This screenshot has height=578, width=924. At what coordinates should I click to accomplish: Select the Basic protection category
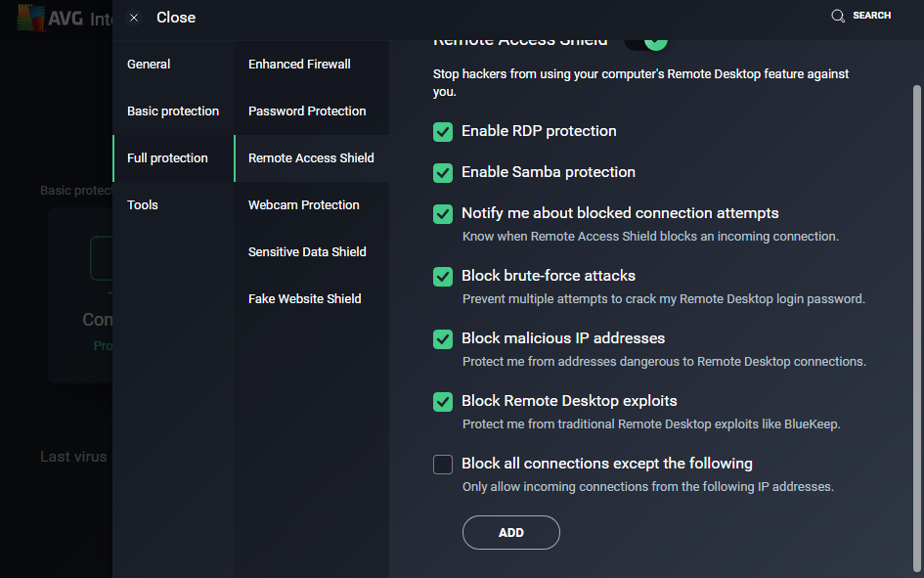click(x=173, y=111)
